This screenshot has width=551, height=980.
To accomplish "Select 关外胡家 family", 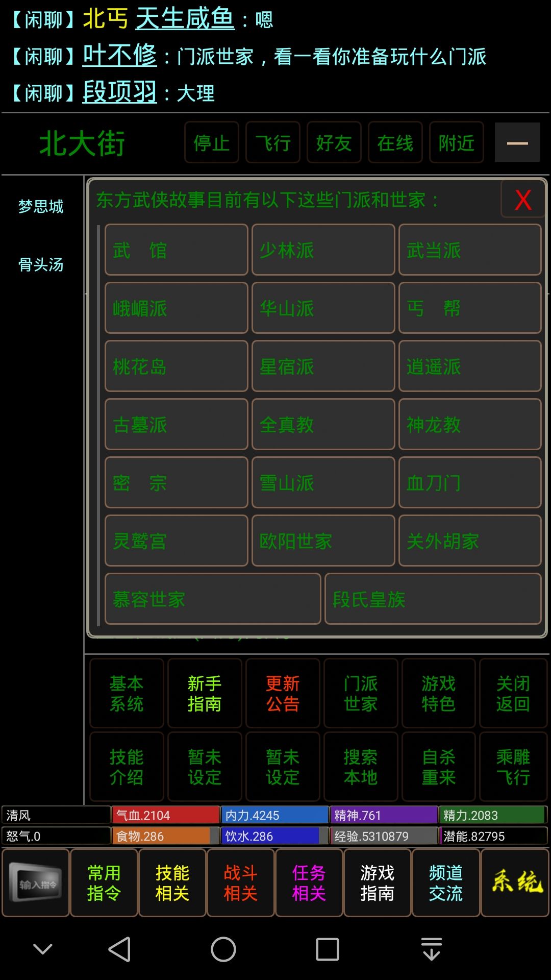I will coord(470,541).
